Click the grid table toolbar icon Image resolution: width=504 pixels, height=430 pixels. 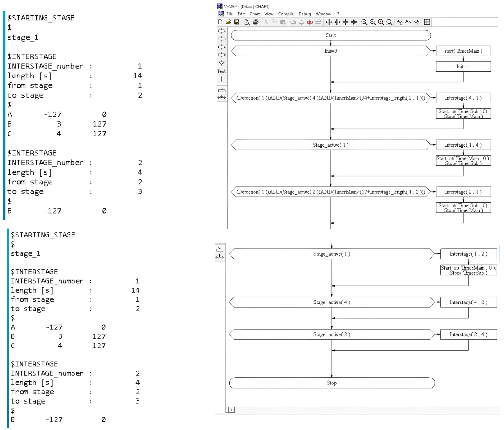(x=427, y=22)
